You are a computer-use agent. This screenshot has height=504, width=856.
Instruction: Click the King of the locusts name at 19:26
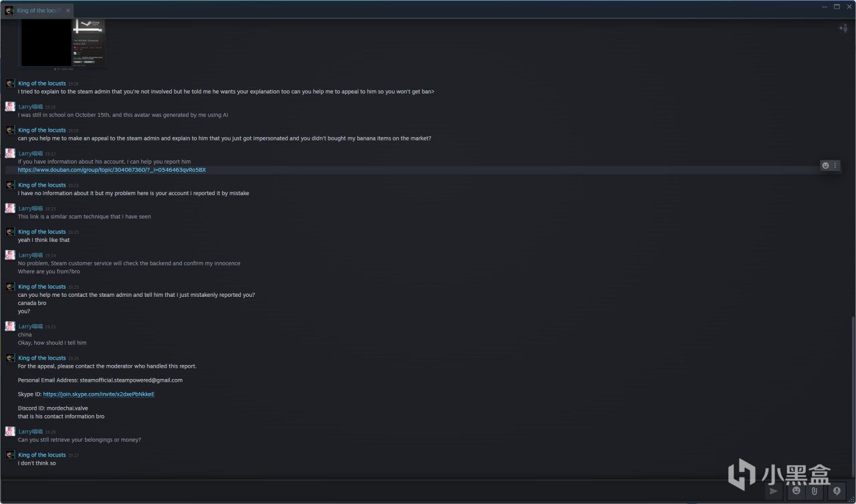pyautogui.click(x=42, y=358)
